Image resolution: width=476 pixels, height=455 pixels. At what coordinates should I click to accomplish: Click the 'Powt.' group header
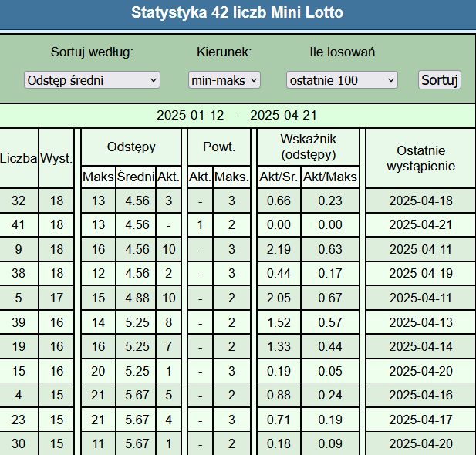pos(219,147)
